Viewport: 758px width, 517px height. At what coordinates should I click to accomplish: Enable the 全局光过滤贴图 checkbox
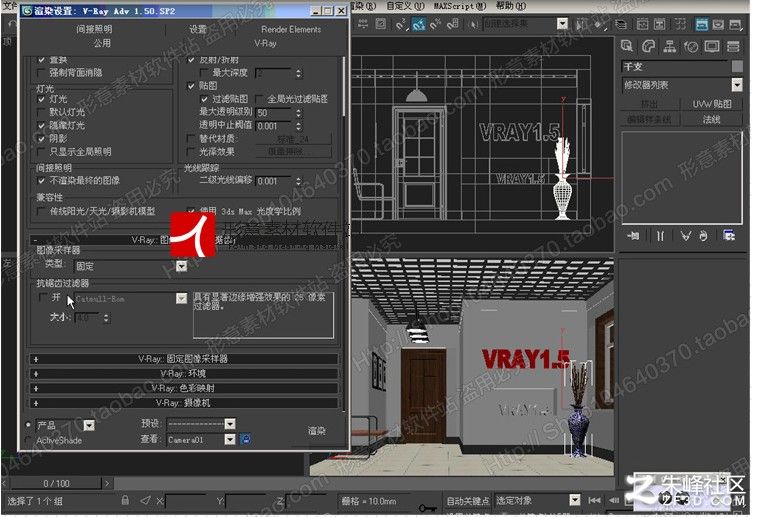coord(259,99)
